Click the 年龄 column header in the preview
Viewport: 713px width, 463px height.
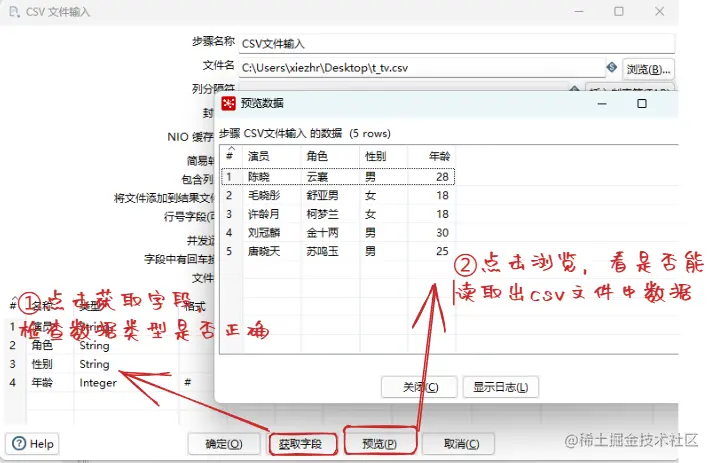pyautogui.click(x=431, y=156)
